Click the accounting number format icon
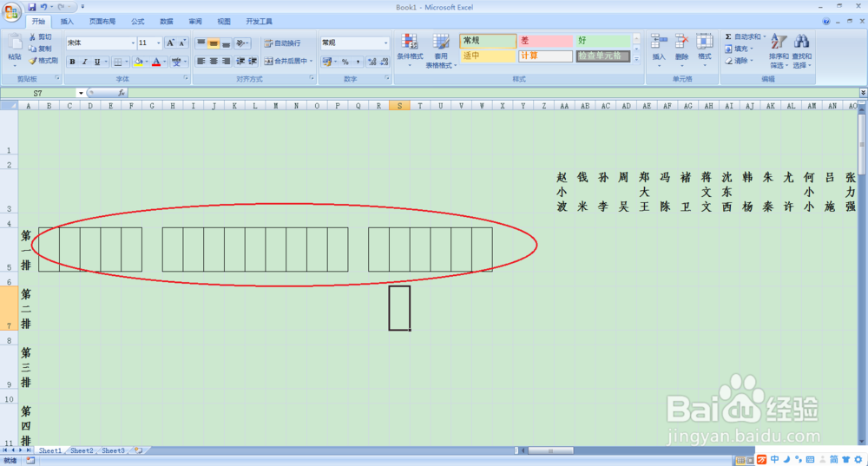This screenshot has width=868, height=466. (x=326, y=62)
